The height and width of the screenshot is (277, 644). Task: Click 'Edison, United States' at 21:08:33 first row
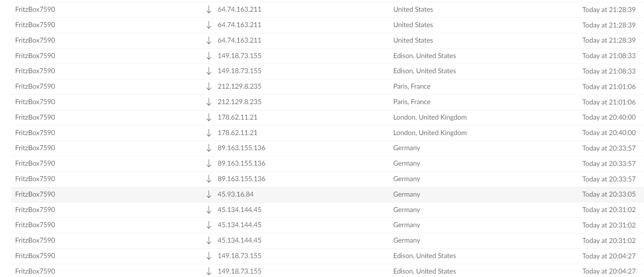pyautogui.click(x=424, y=56)
